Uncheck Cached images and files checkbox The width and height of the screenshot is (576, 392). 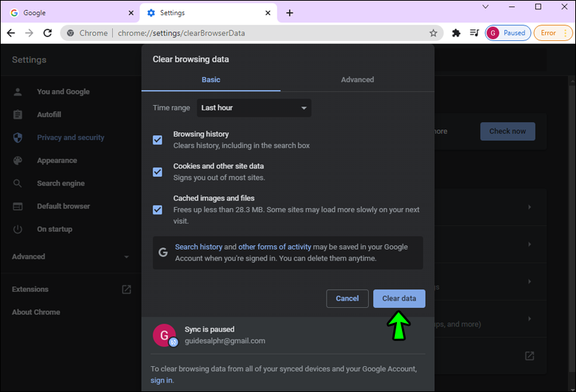click(x=157, y=209)
